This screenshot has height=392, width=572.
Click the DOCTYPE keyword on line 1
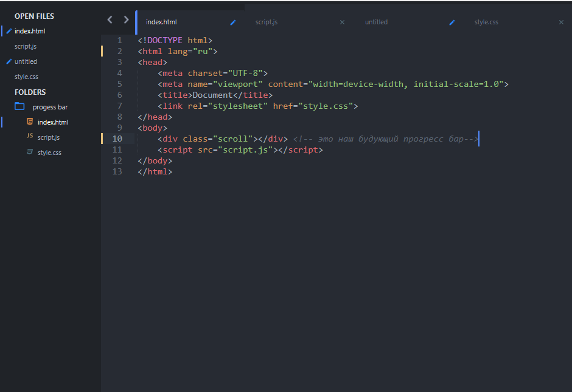tap(164, 41)
